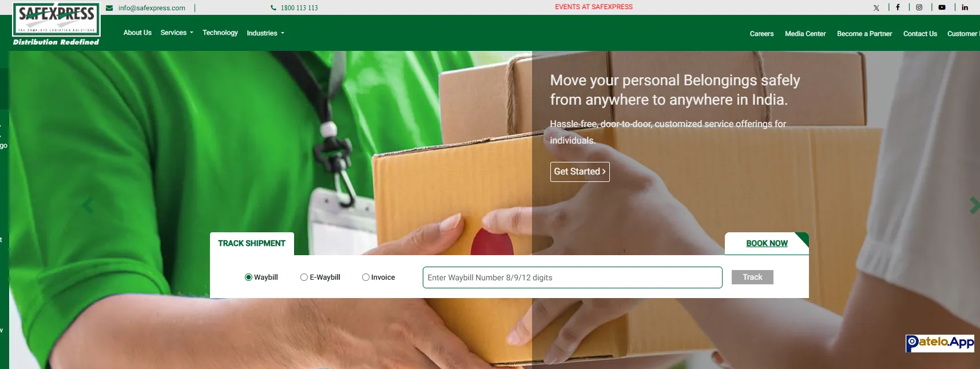This screenshot has height=369, width=980.
Task: Go to previous slide with left arrow
Action: click(88, 205)
